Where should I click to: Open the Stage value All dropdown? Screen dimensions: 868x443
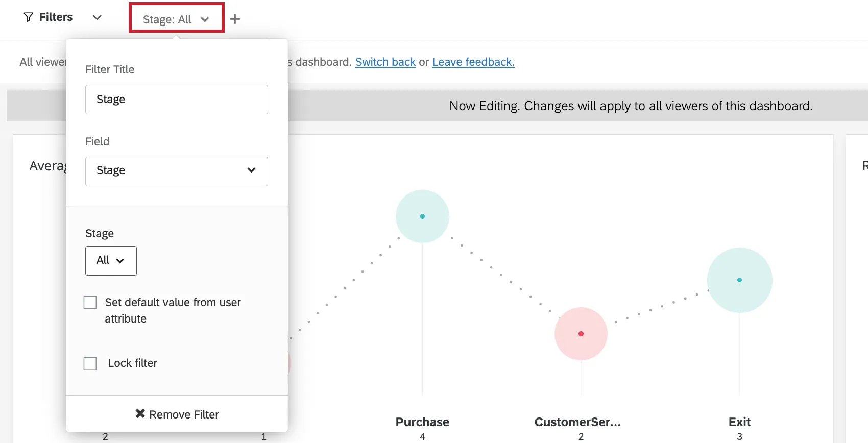click(x=111, y=260)
